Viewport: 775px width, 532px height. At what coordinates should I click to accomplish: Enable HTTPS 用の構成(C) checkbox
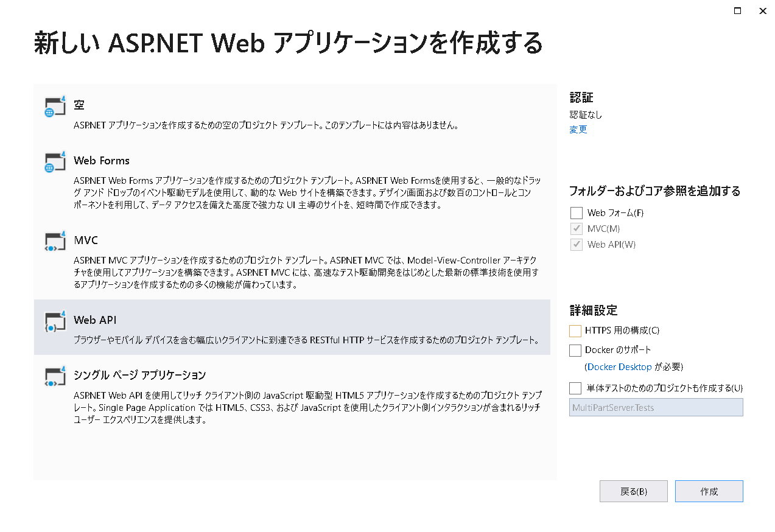click(x=575, y=331)
